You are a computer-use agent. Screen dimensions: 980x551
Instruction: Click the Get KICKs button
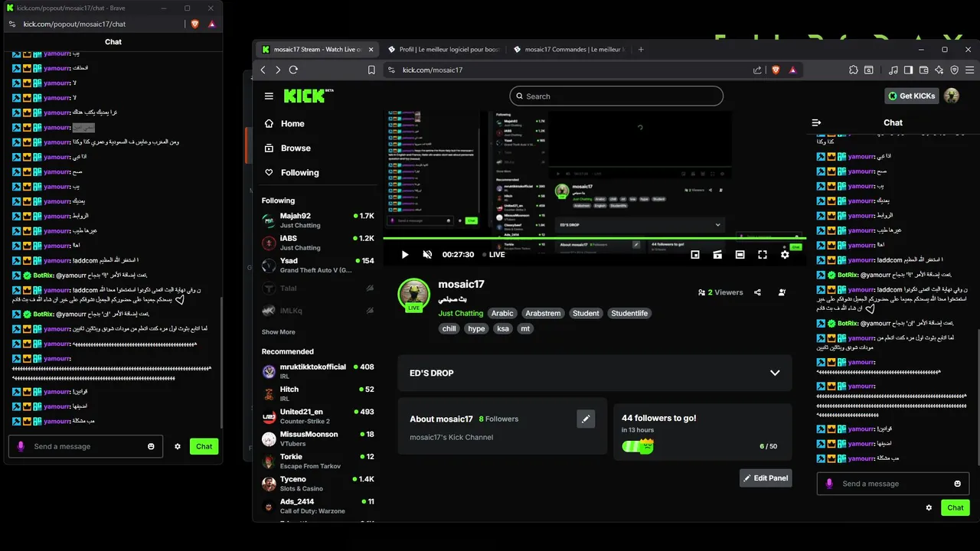pyautogui.click(x=912, y=96)
